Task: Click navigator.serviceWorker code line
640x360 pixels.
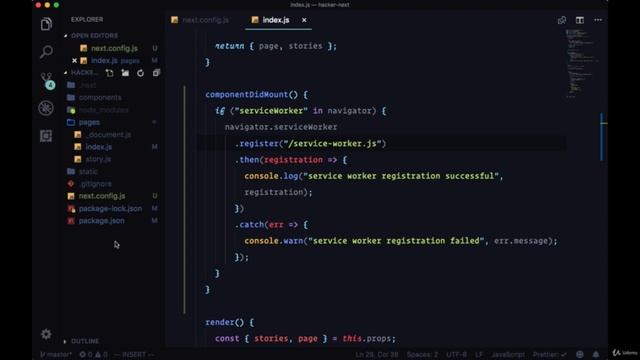Action: coord(281,127)
